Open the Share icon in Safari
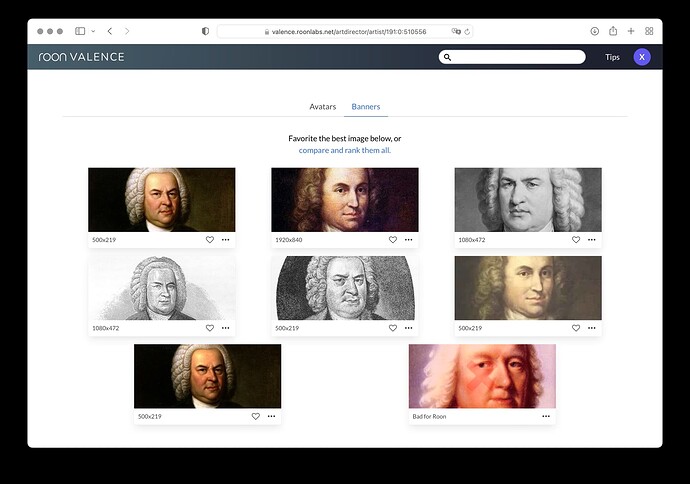 click(613, 31)
